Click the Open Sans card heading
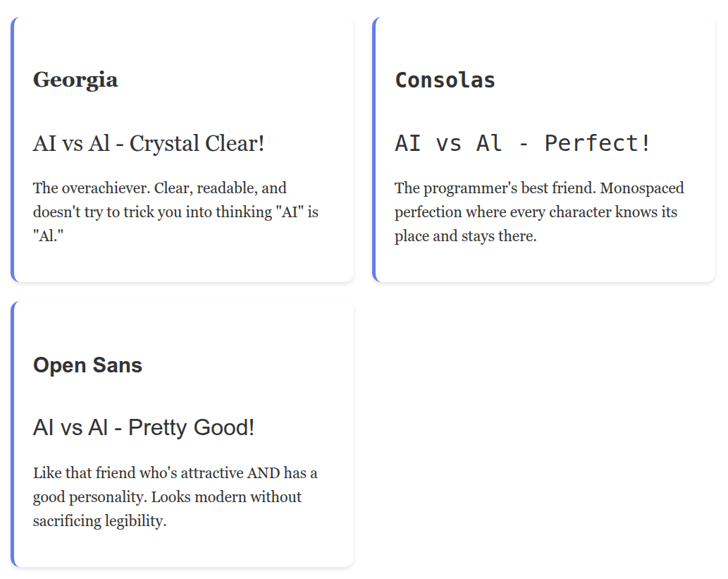The image size is (728, 579). (x=87, y=365)
